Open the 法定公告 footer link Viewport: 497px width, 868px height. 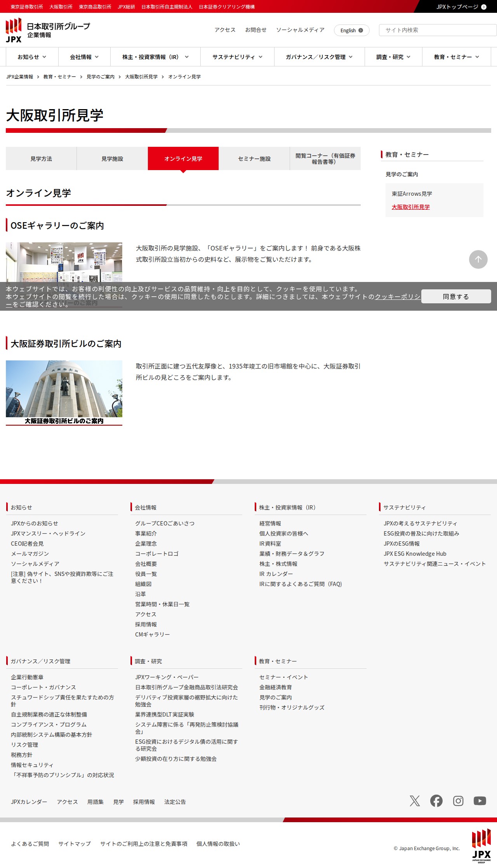point(175,802)
